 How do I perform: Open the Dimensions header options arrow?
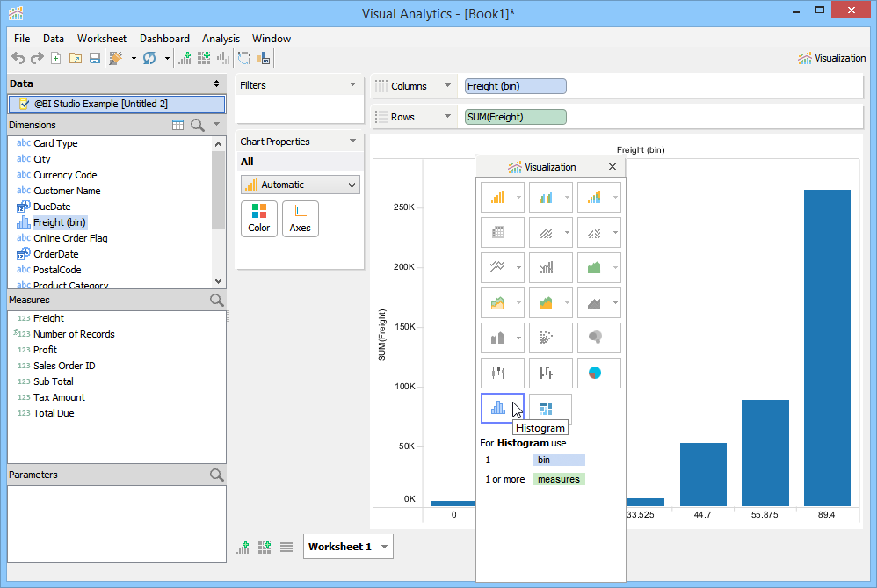point(216,124)
